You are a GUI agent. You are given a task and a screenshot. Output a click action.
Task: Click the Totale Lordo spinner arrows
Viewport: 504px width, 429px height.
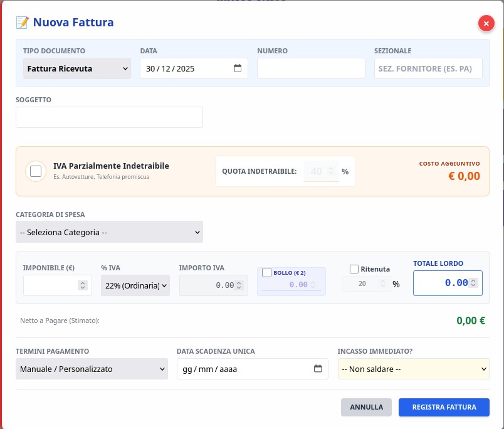[x=473, y=283]
